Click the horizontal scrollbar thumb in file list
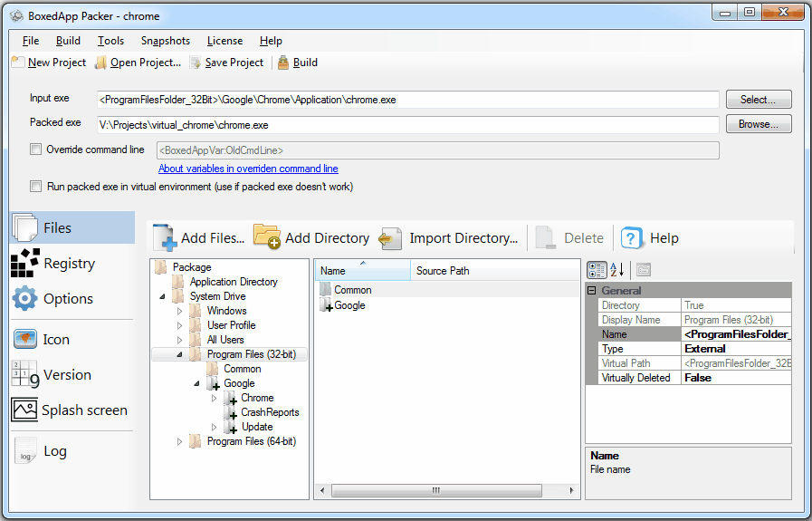Image resolution: width=812 pixels, height=521 pixels. click(x=436, y=490)
